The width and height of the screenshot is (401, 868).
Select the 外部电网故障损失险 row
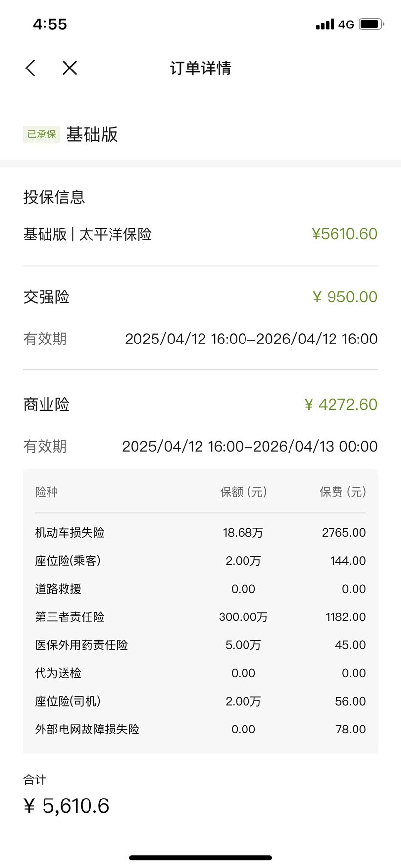(200, 729)
